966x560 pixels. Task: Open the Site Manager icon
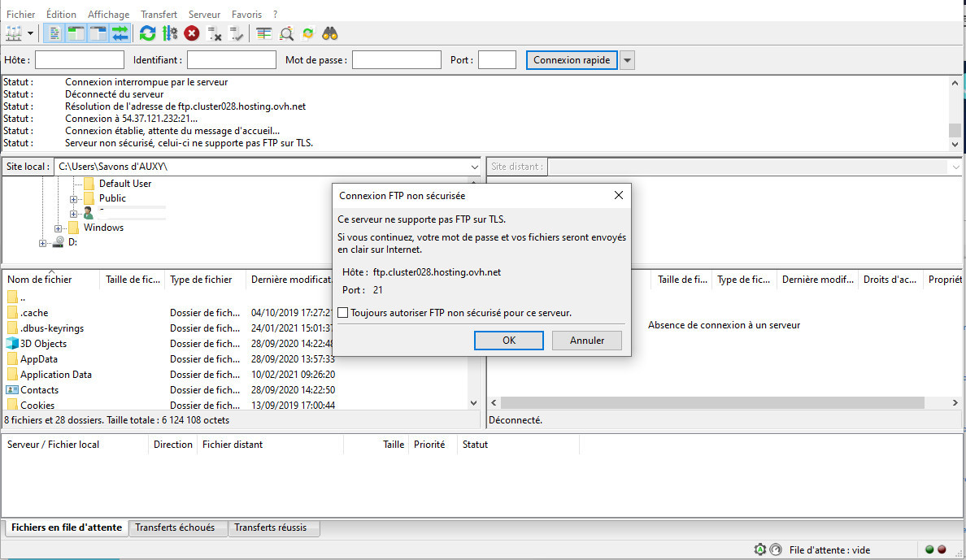(14, 33)
